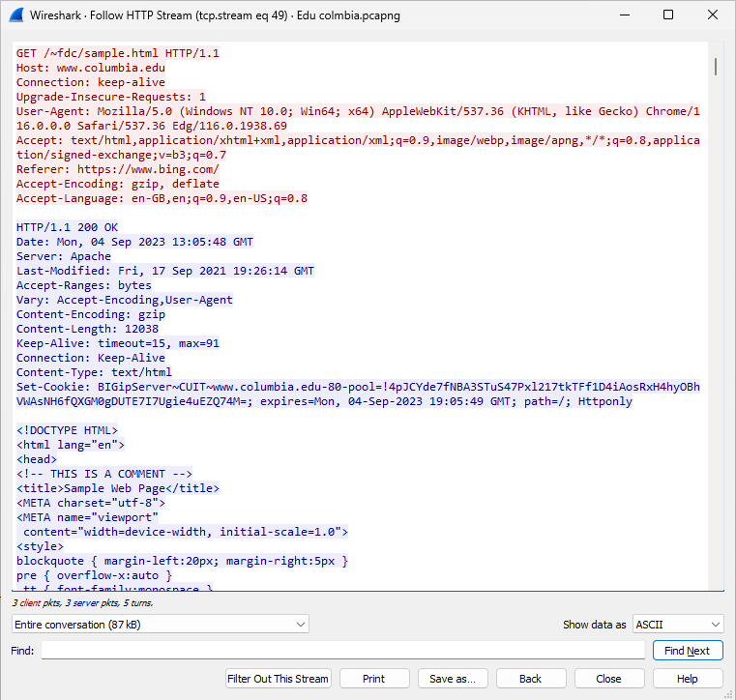Click the '<title>Sample Web Page</title>' line
Viewport: 736px width, 700px height.
tap(118, 489)
